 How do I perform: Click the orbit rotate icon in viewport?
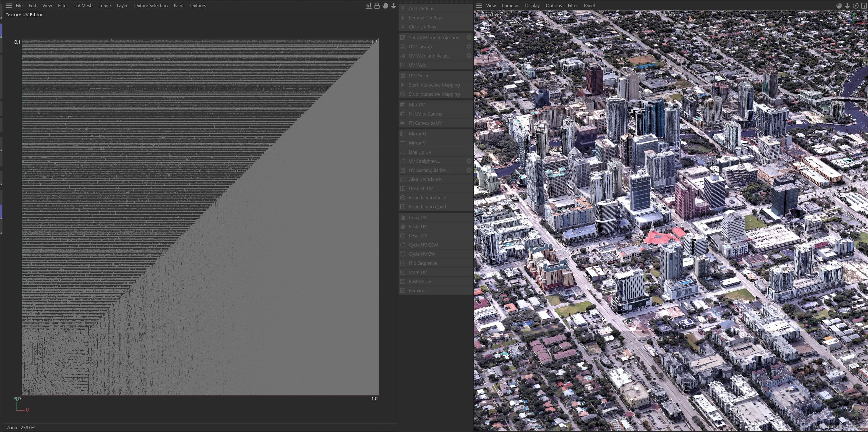(855, 5)
